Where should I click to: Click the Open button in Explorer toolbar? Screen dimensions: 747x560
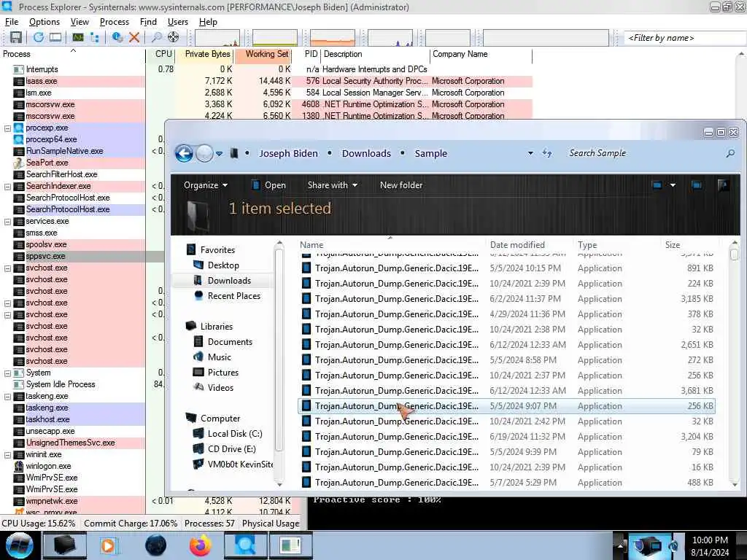pos(268,185)
